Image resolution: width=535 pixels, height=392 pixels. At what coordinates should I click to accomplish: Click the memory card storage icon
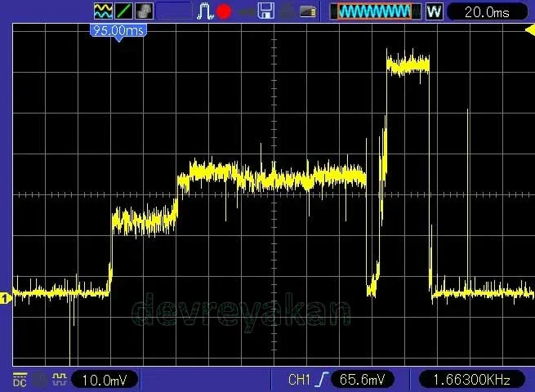click(308, 11)
